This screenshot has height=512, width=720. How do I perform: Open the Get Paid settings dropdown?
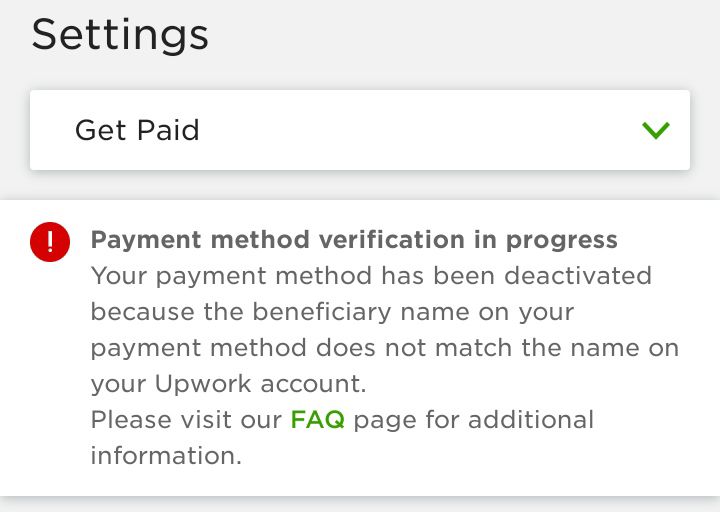[x=360, y=130]
